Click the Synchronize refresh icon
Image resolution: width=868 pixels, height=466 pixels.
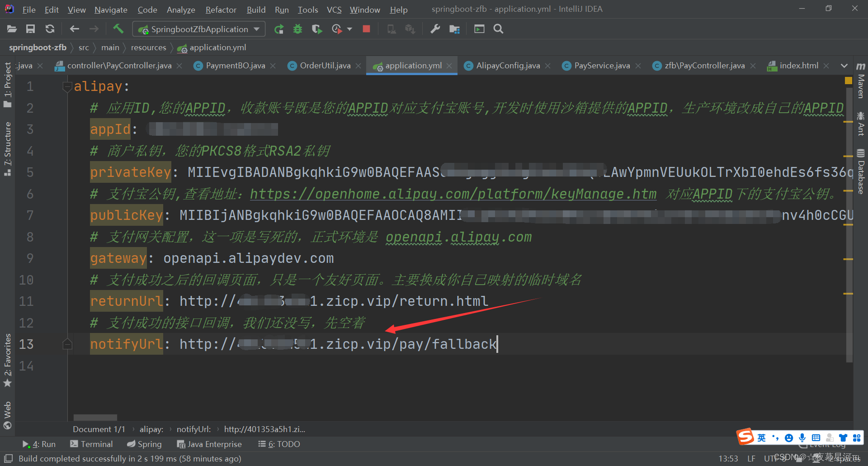tap(50, 29)
